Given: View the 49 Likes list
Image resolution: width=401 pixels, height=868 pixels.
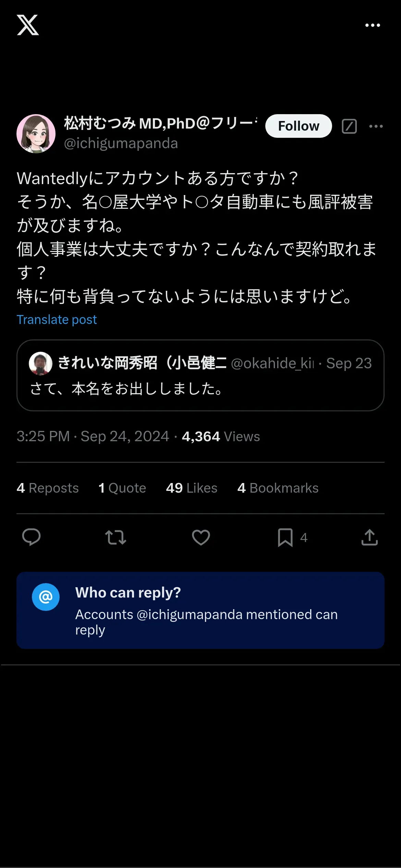Looking at the screenshot, I should pyautogui.click(x=192, y=488).
